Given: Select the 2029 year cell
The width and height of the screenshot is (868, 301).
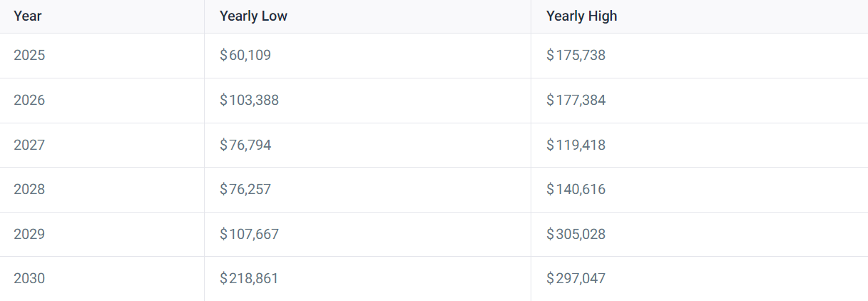Looking at the screenshot, I should click(x=29, y=234).
